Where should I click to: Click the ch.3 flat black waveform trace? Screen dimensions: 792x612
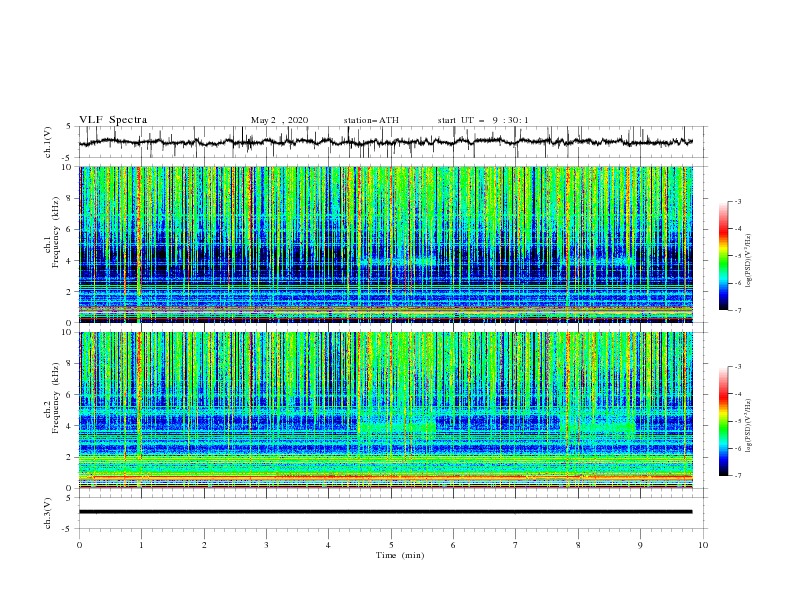pyautogui.click(x=386, y=512)
